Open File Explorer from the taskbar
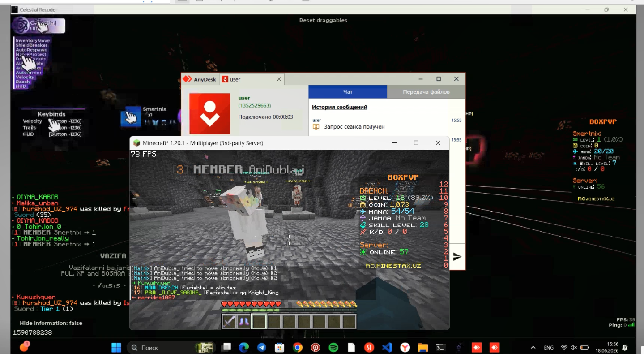This screenshot has height=354, width=644. click(x=422, y=347)
